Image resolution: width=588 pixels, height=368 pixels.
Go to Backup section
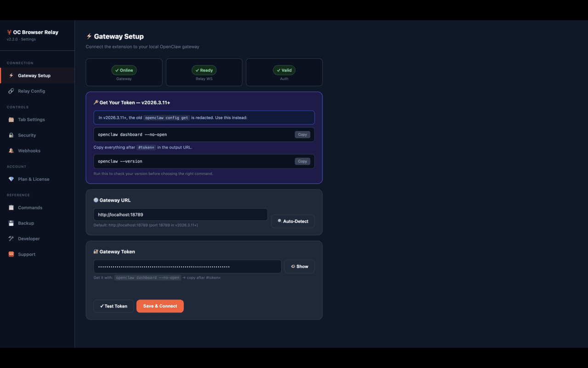[x=37, y=223]
